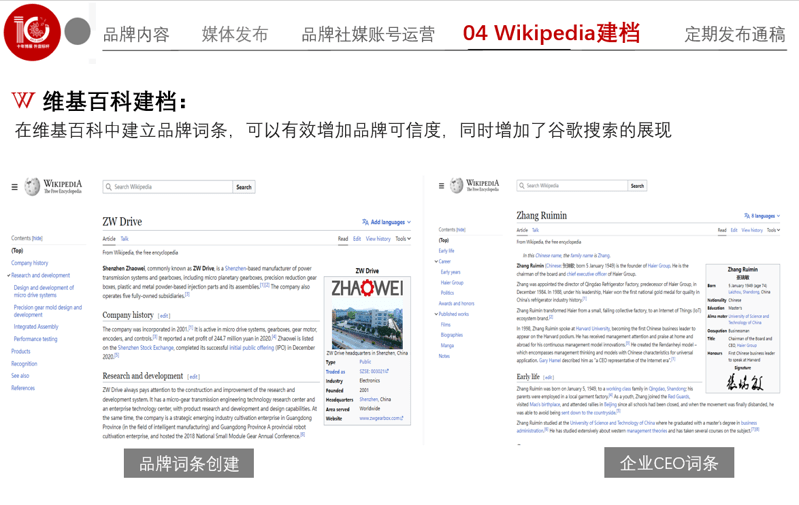The image size is (799, 505).
Task: Click the ZHAOWEI logo in the infobox
Action: (x=367, y=288)
